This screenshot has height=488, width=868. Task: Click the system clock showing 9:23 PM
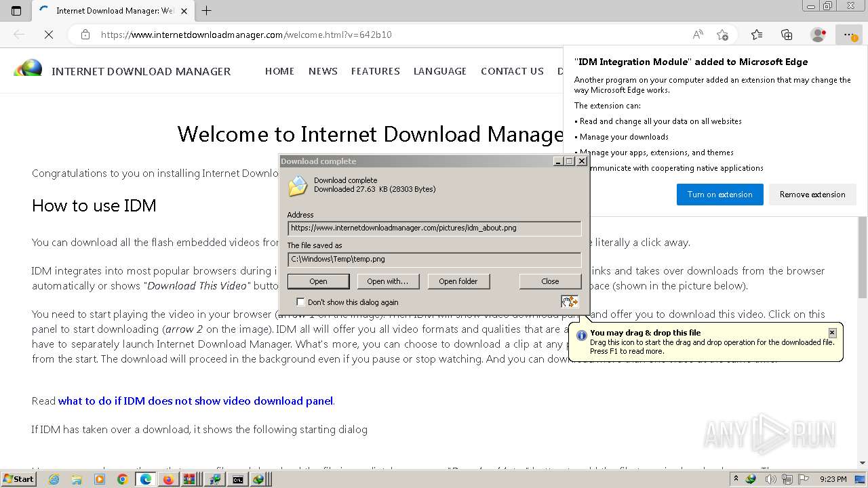point(833,479)
